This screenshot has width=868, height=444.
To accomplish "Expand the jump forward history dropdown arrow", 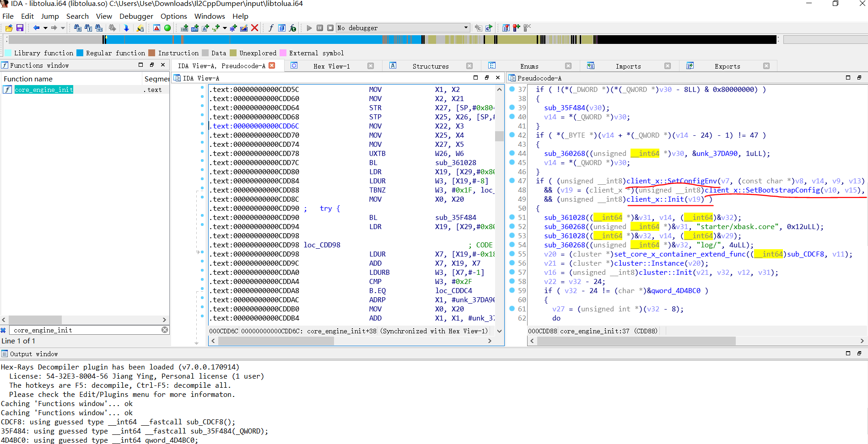I will click(x=63, y=28).
